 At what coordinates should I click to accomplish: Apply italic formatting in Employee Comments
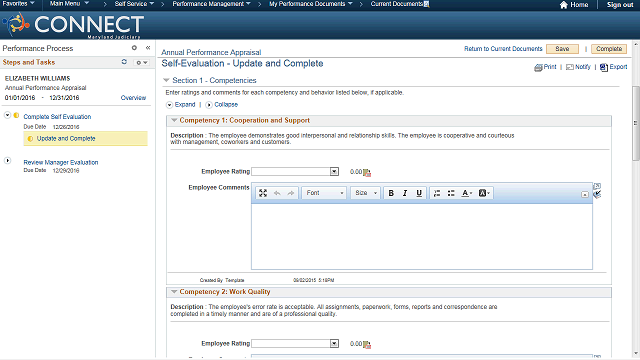405,193
